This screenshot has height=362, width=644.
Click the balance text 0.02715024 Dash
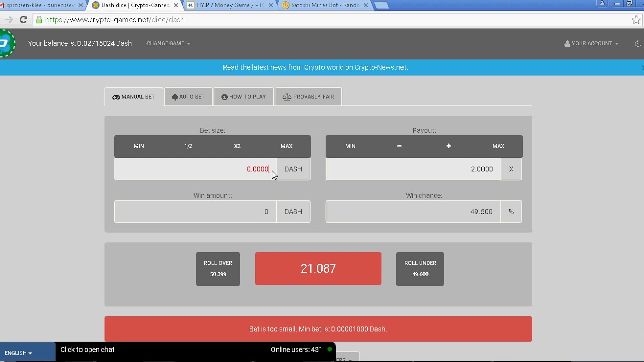pyautogui.click(x=80, y=43)
